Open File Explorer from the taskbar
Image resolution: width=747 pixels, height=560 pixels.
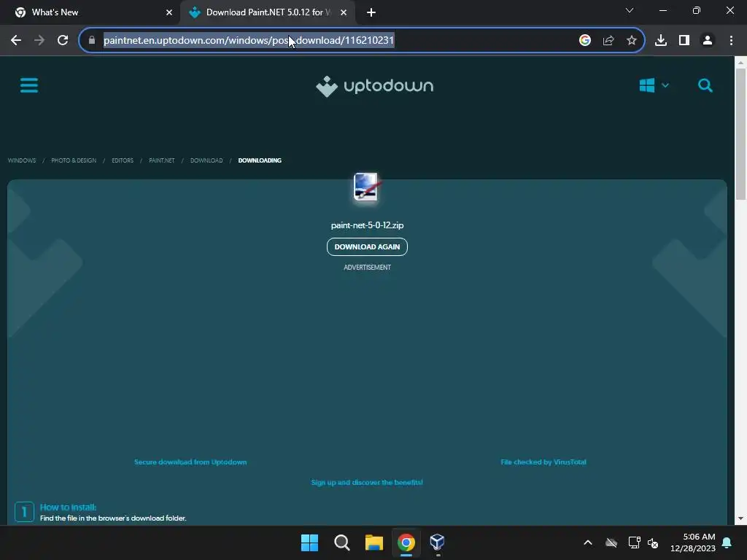point(374,542)
